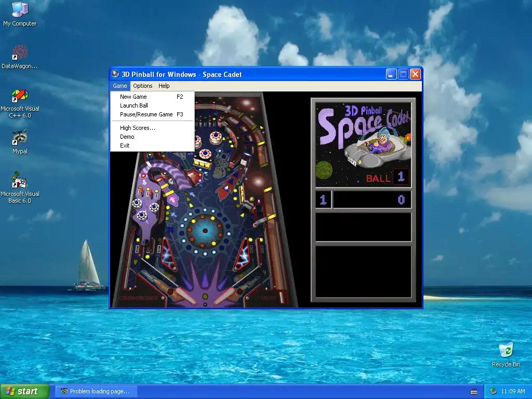Open the Options menu
Viewport: 532px width, 399px height.
coord(142,86)
